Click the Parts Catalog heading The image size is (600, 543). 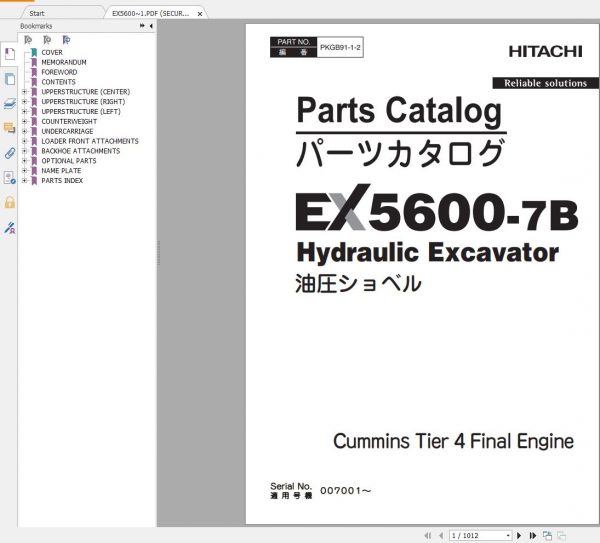[399, 111]
